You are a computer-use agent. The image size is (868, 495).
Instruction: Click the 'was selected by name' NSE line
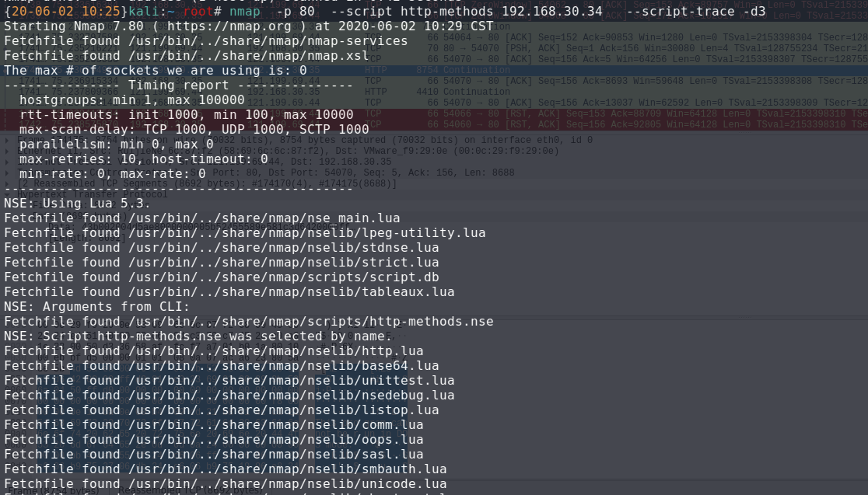[x=198, y=336]
